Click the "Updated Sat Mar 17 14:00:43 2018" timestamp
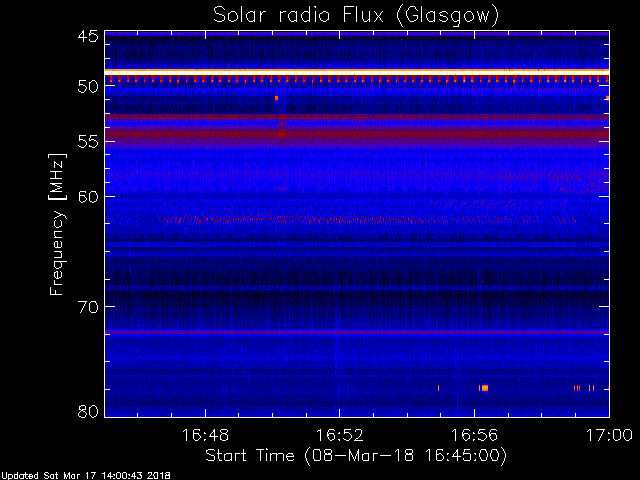640x480 pixels. click(x=85, y=476)
